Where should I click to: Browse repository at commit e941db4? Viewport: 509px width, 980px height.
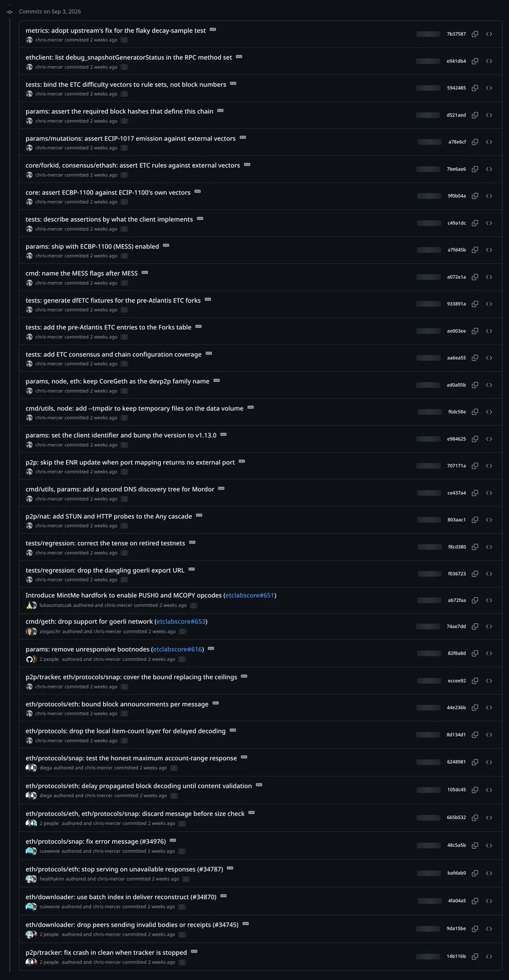(x=489, y=61)
